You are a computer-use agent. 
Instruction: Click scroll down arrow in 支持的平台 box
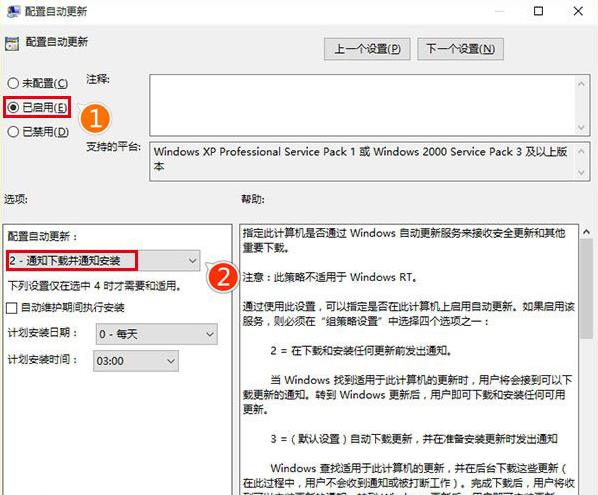[581, 172]
